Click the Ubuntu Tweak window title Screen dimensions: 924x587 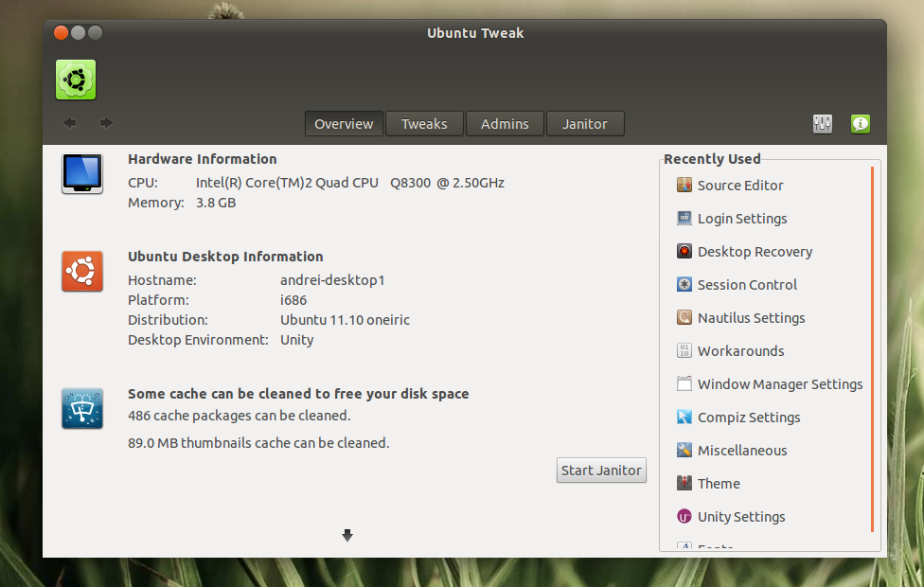click(475, 33)
